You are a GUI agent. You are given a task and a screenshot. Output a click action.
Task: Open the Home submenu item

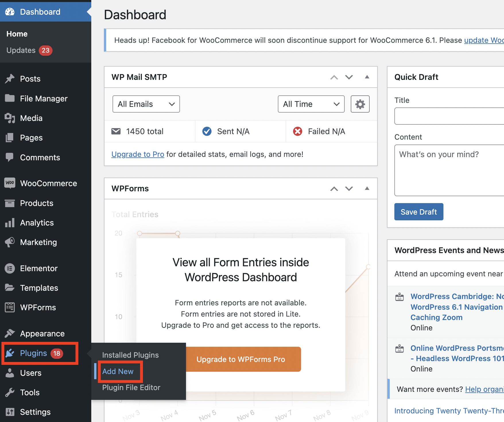coord(17,34)
